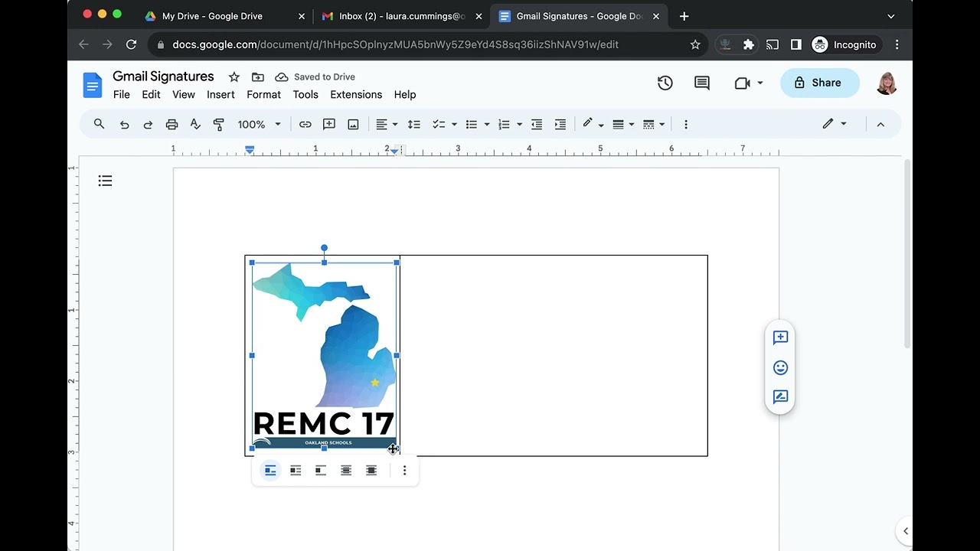Viewport: 980px width, 551px height.
Task: Star the Gmail Signatures document
Action: pyautogui.click(x=234, y=77)
